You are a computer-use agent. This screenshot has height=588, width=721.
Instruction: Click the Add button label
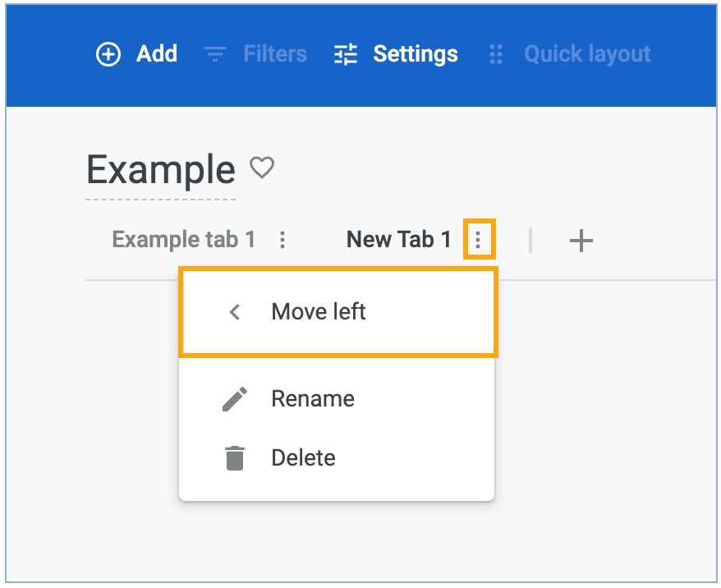[x=157, y=55]
